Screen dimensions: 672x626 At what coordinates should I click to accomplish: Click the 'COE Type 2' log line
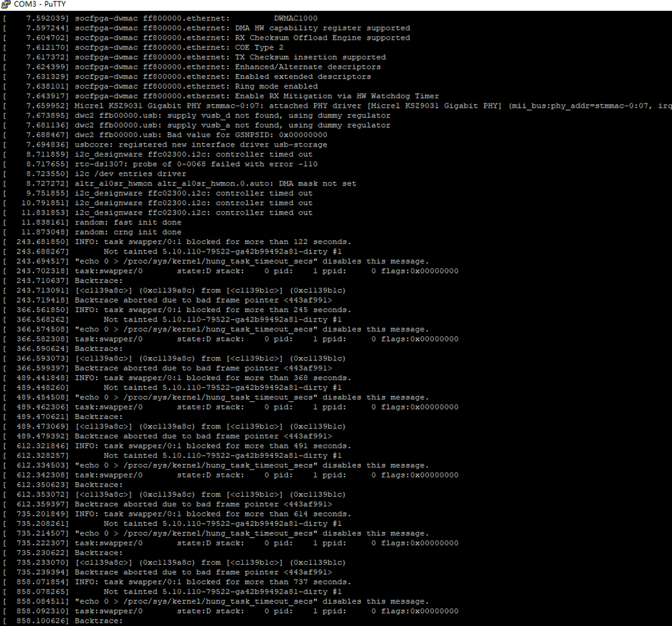coord(143,48)
